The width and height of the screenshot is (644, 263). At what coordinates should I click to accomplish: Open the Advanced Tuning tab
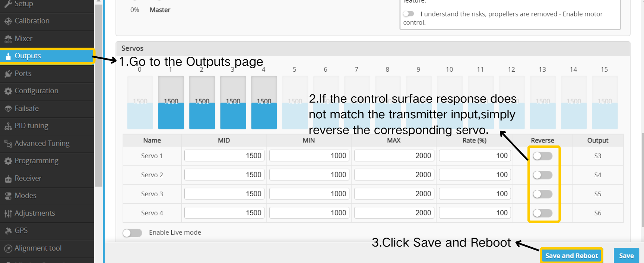click(42, 143)
